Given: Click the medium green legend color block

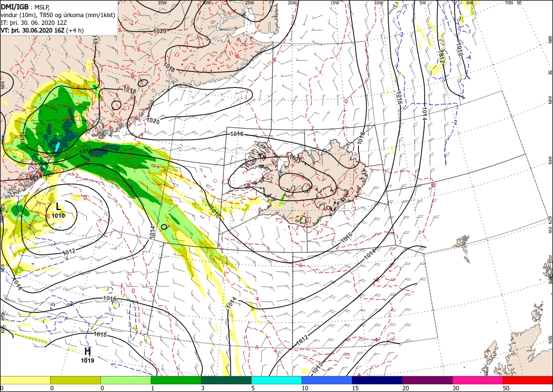Looking at the screenshot, I should point(176,380).
